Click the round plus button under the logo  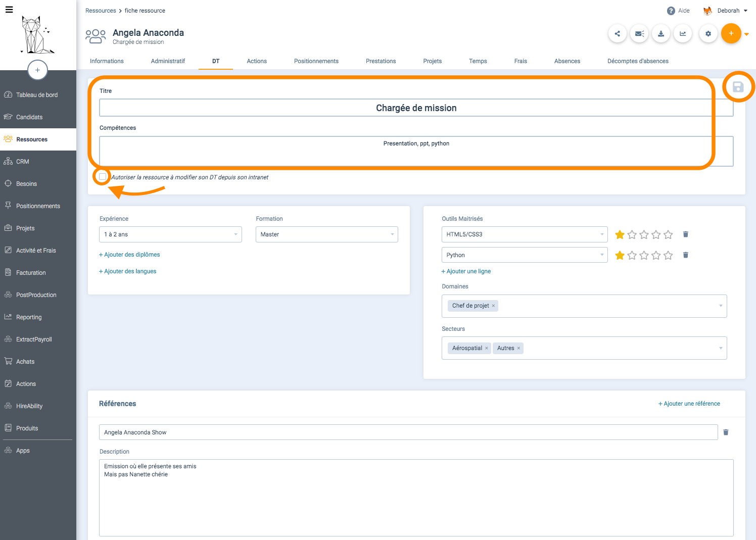37,70
